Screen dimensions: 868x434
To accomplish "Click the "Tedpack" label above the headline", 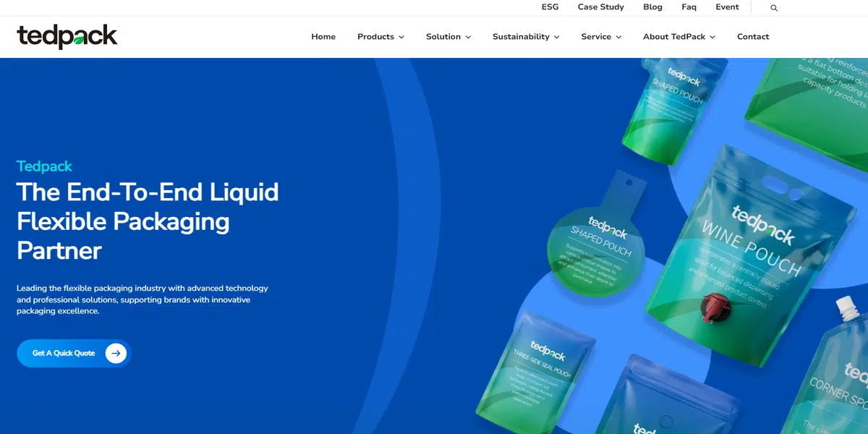I will 44,166.
